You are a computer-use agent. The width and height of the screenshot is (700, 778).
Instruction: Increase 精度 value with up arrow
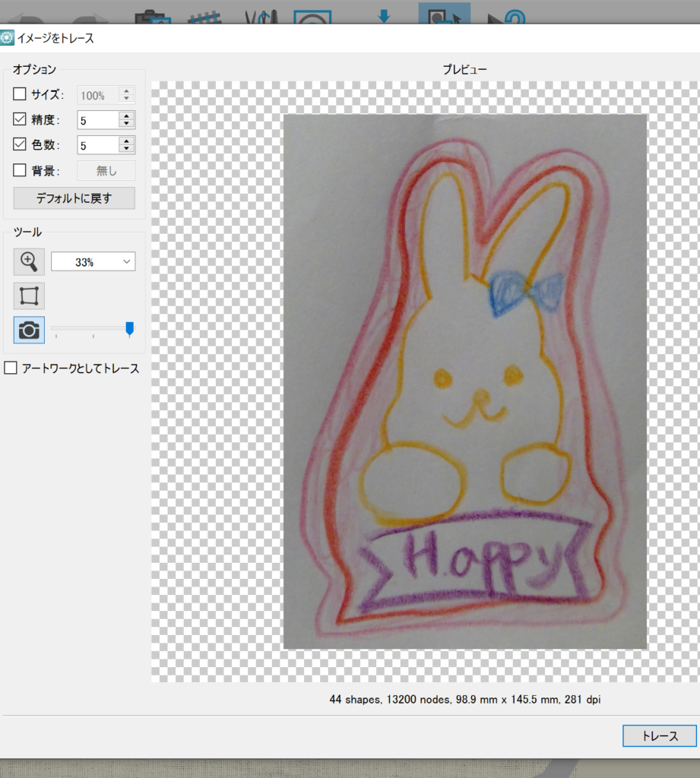click(127, 115)
